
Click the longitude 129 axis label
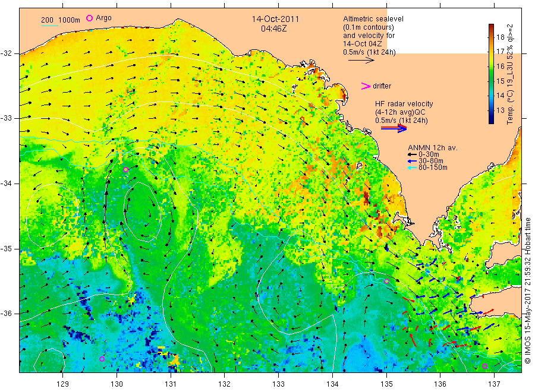[63, 384]
